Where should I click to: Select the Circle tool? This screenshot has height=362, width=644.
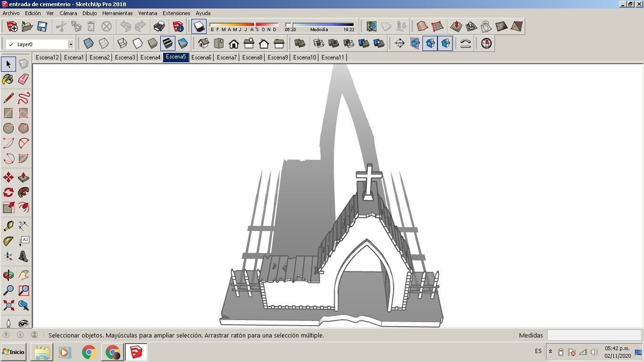8,128
